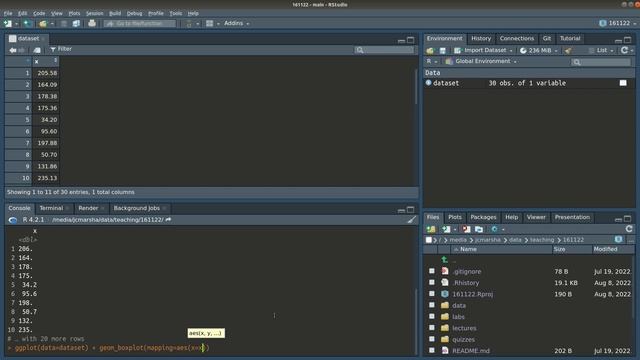Open the 236 MiB memory usage dropdown
The image size is (640, 360).
click(539, 50)
